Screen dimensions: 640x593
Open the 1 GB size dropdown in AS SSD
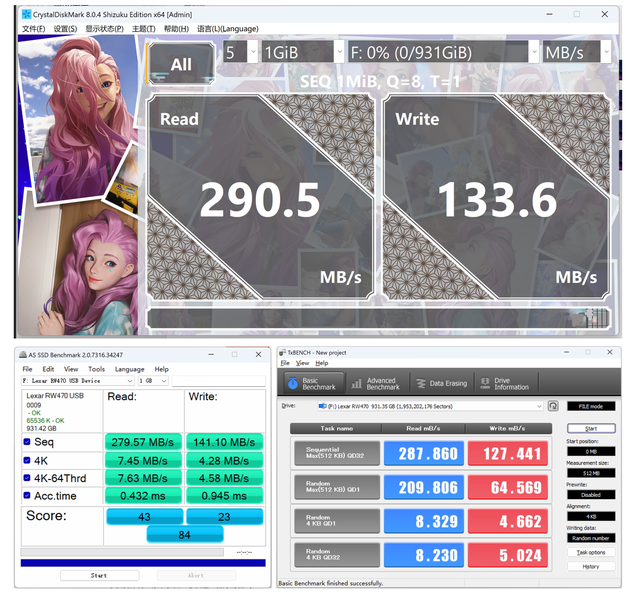(153, 381)
